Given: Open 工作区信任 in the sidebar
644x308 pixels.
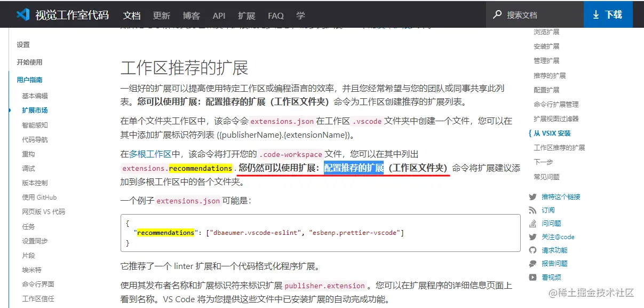Looking at the screenshot, I should (38, 299).
